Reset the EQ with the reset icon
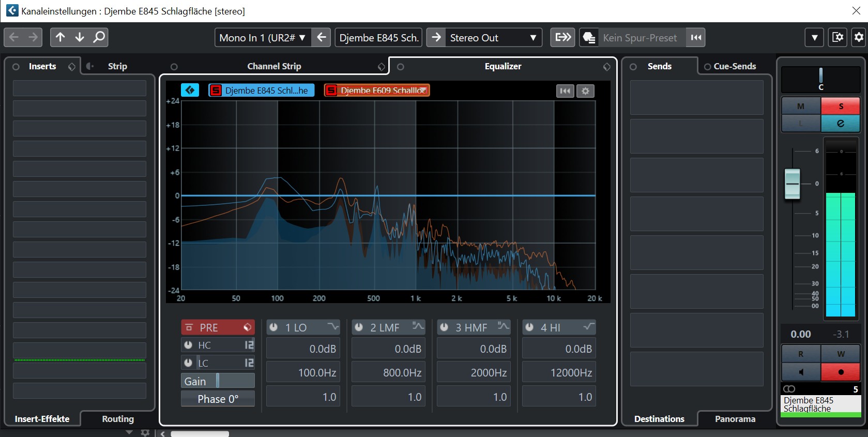The height and width of the screenshot is (437, 868). tap(565, 91)
